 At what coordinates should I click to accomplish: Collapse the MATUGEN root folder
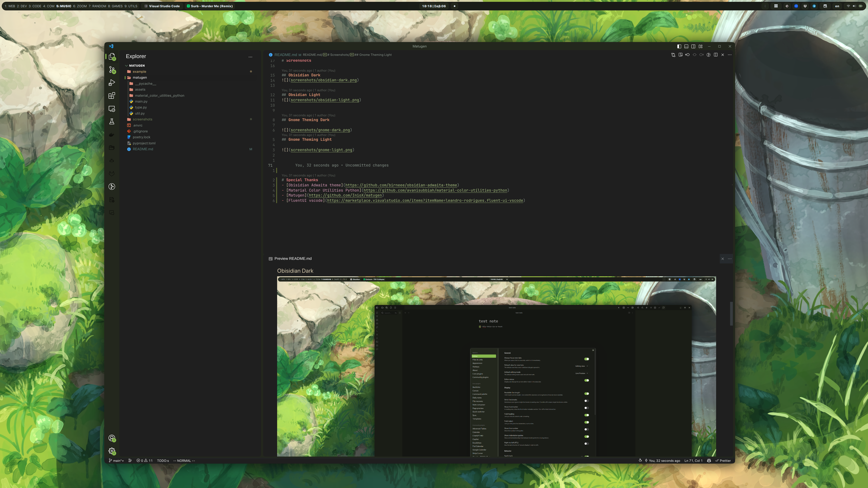(x=137, y=66)
